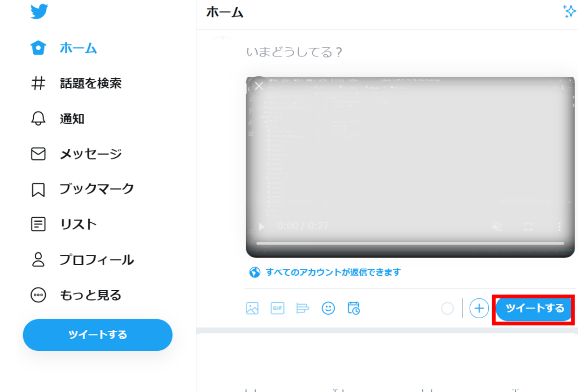Add image with the media icon

click(252, 308)
